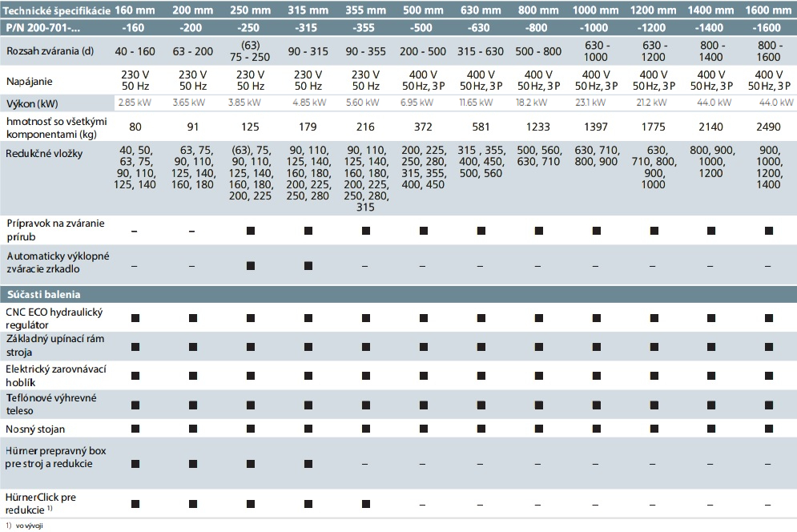Select the flange welding square under 250 mm
This screenshot has width=797, height=532.
coord(251,231)
